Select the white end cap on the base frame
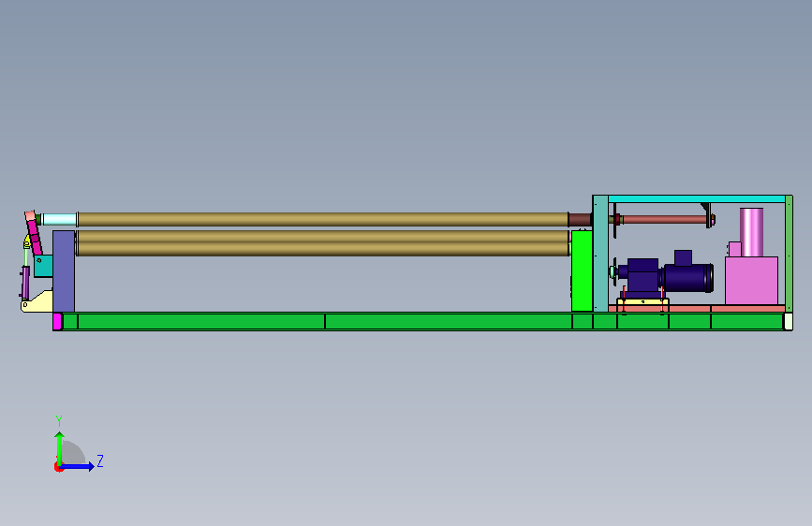The width and height of the screenshot is (812, 526). click(789, 322)
